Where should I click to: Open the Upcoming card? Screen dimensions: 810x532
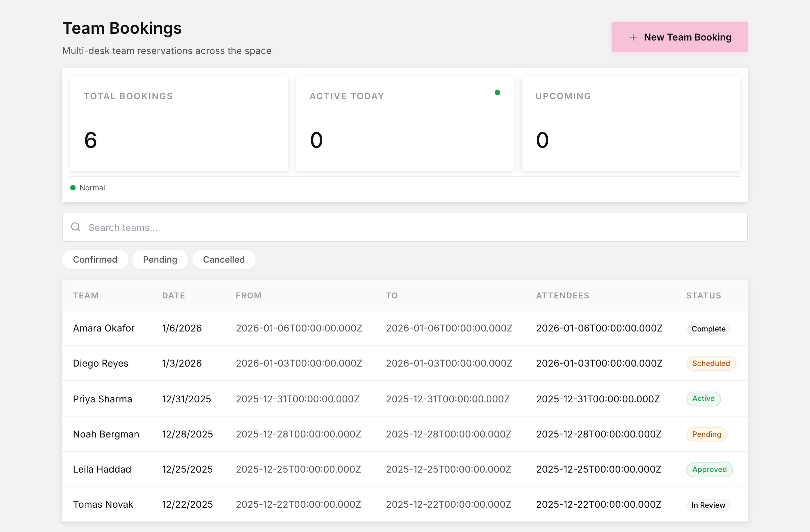coord(630,124)
